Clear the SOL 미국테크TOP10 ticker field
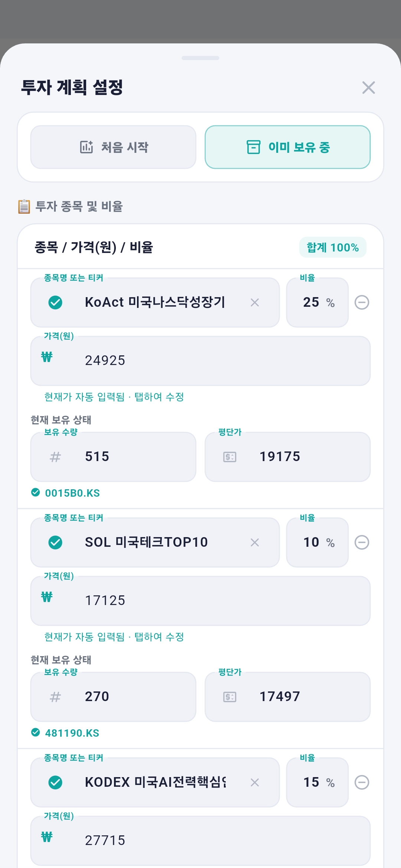Image resolution: width=401 pixels, height=868 pixels. coord(255,543)
